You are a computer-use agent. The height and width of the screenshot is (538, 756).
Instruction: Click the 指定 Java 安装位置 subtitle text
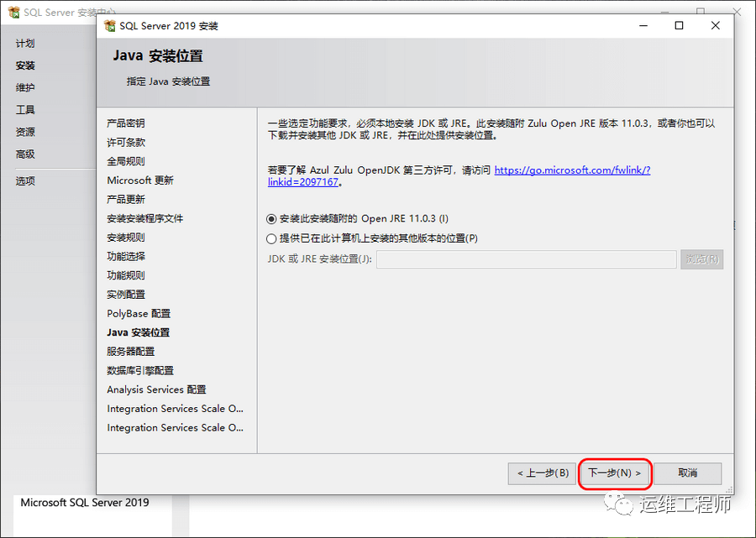168,81
